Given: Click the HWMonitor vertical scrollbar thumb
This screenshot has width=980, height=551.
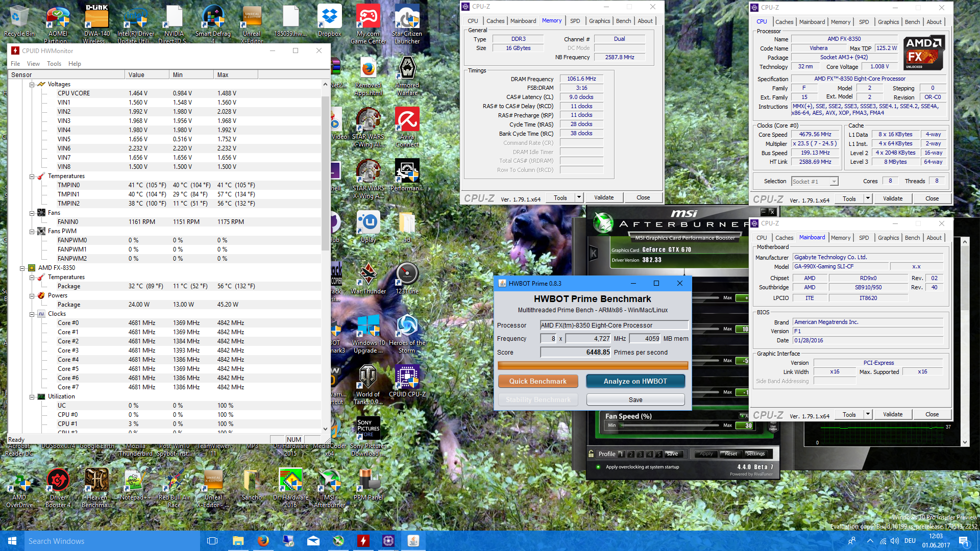Looking at the screenshot, I should [x=325, y=173].
